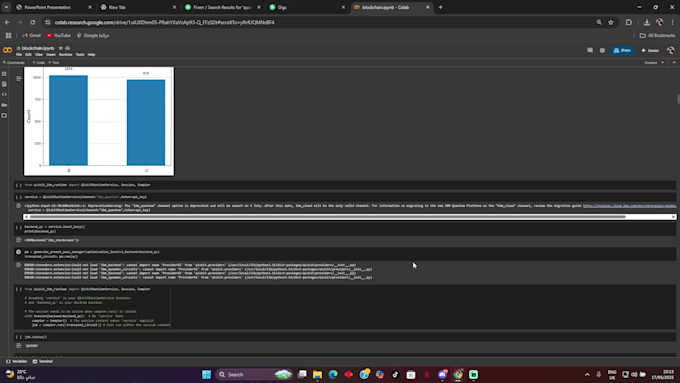
Task: Open the Runtime menu
Action: click(x=65, y=55)
